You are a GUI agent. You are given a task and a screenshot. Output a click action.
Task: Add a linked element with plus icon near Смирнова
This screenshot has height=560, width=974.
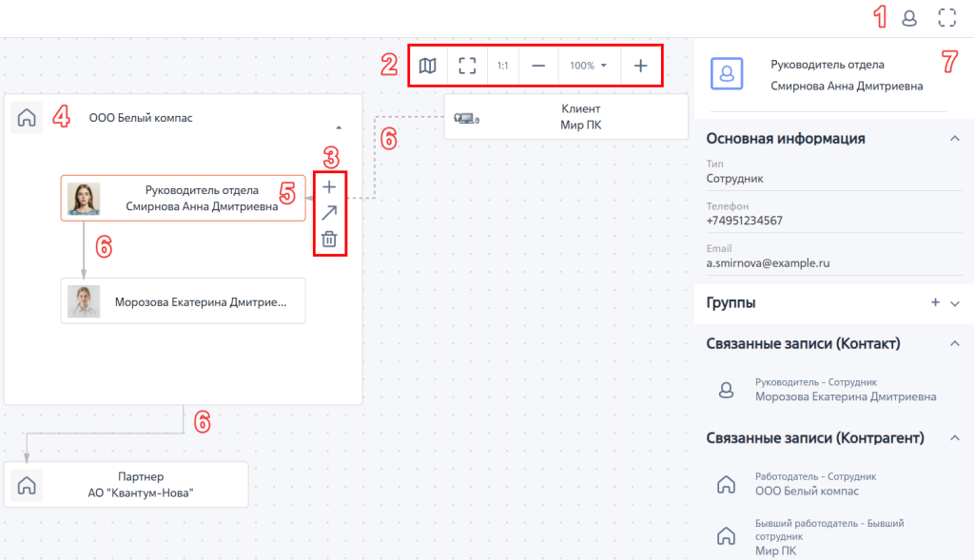click(x=329, y=187)
